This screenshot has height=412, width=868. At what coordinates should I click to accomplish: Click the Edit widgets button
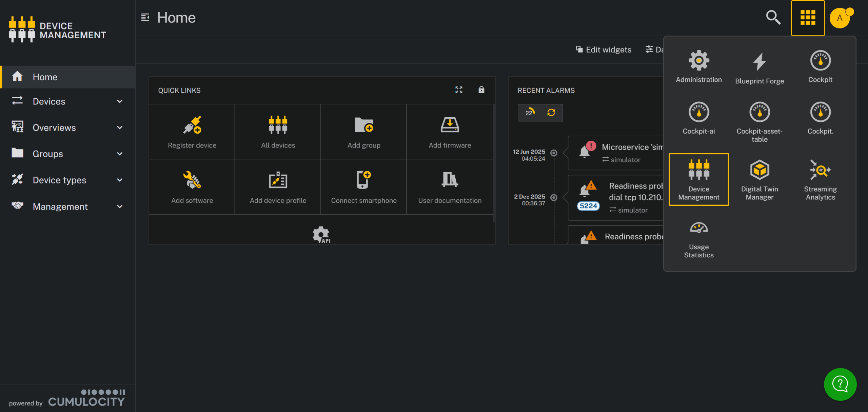tap(604, 50)
